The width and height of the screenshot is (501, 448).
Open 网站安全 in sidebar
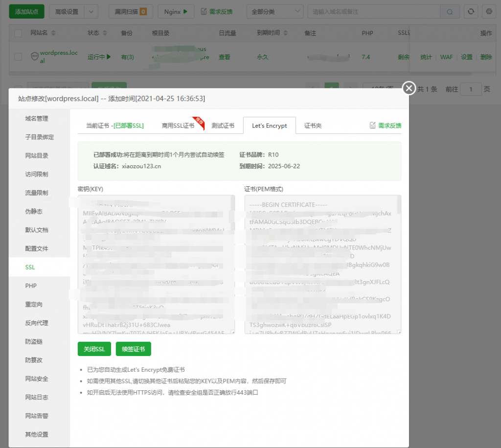pos(37,379)
